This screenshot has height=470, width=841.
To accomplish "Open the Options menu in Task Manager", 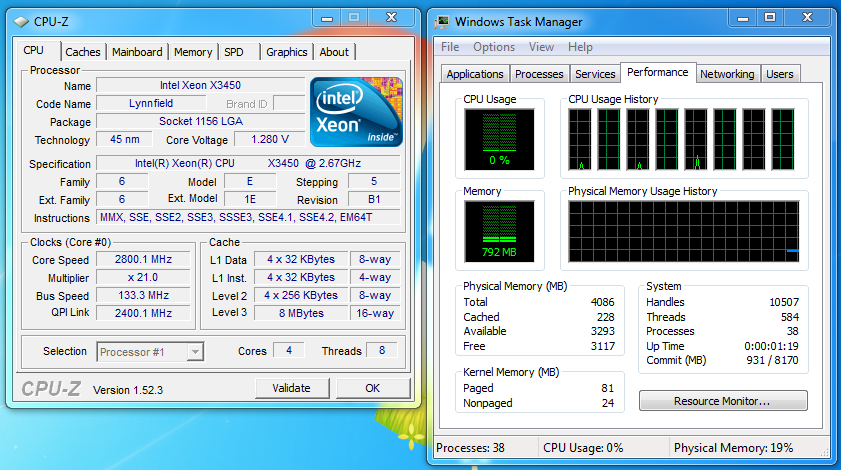I will click(x=494, y=47).
